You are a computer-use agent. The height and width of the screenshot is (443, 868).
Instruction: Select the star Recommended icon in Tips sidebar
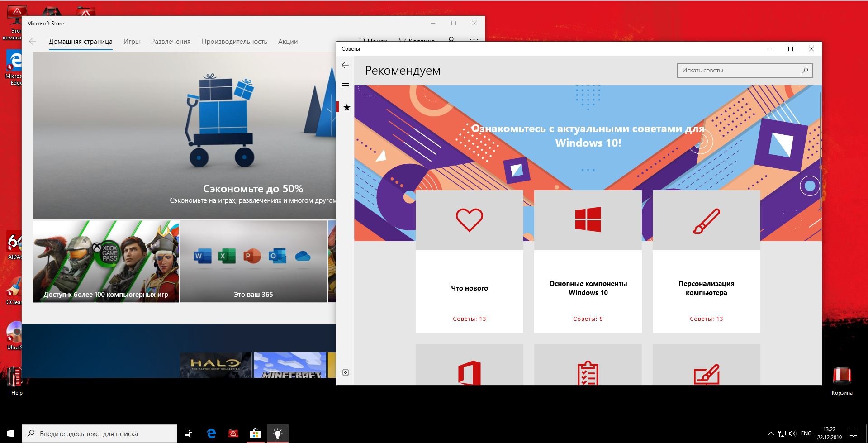pyautogui.click(x=346, y=107)
